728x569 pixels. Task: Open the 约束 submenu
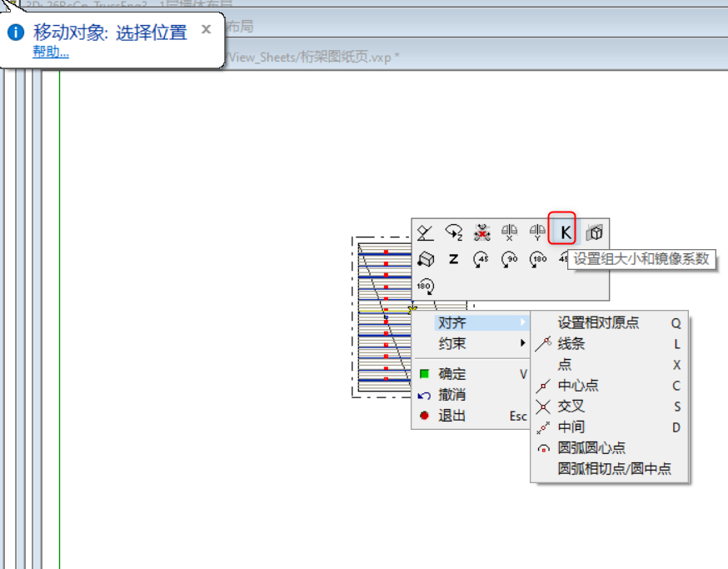pos(471,343)
